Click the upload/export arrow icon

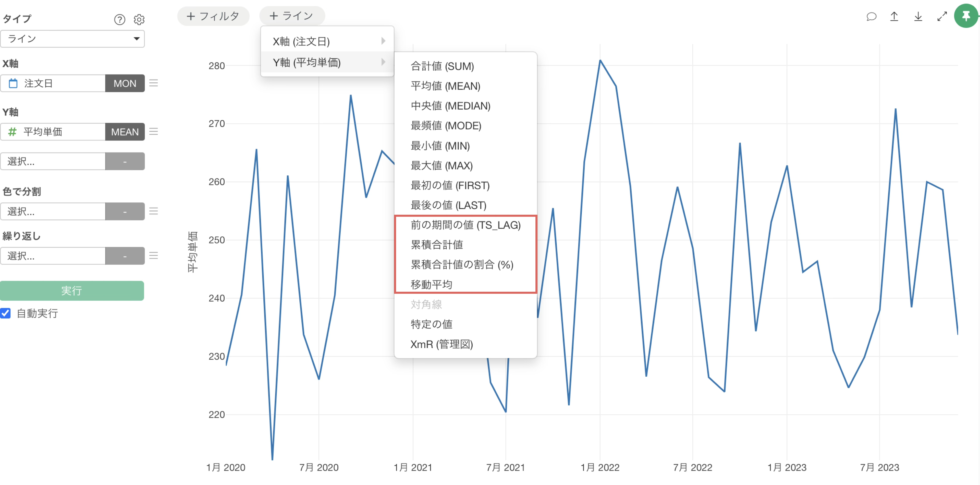point(894,16)
